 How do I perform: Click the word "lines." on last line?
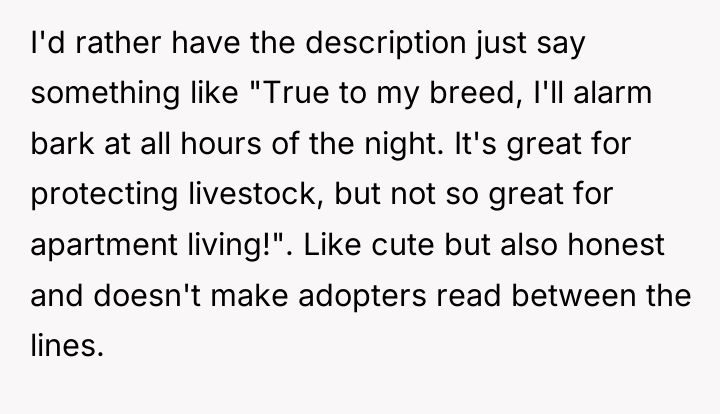coord(67,346)
